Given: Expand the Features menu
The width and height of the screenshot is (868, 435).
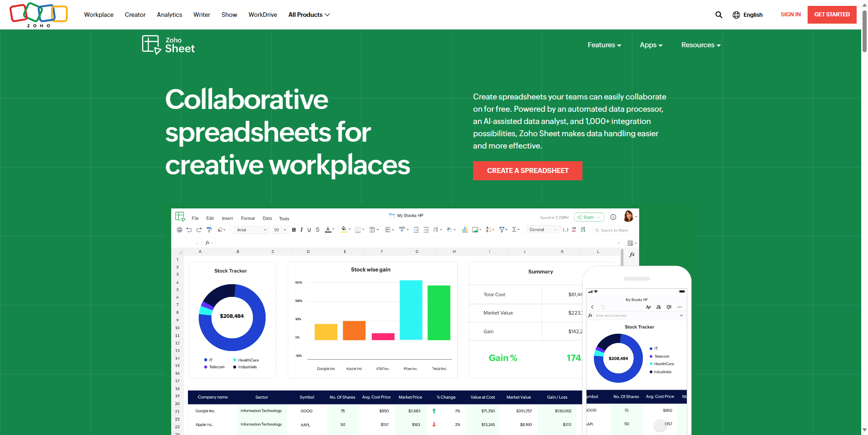Looking at the screenshot, I should pos(604,45).
